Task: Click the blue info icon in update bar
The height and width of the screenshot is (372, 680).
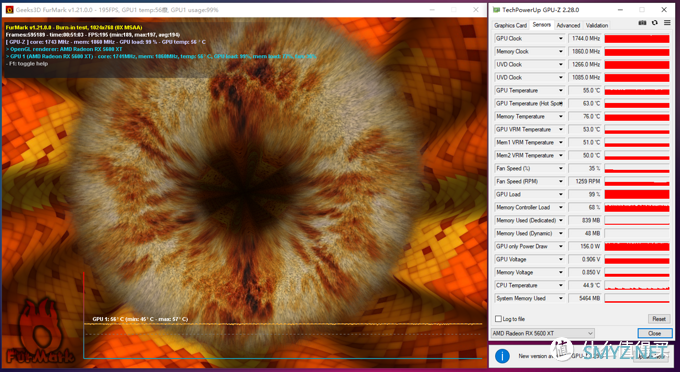Action: (x=502, y=356)
